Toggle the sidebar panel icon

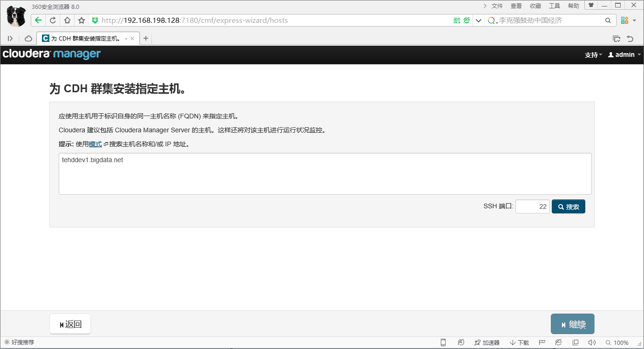click(x=10, y=38)
